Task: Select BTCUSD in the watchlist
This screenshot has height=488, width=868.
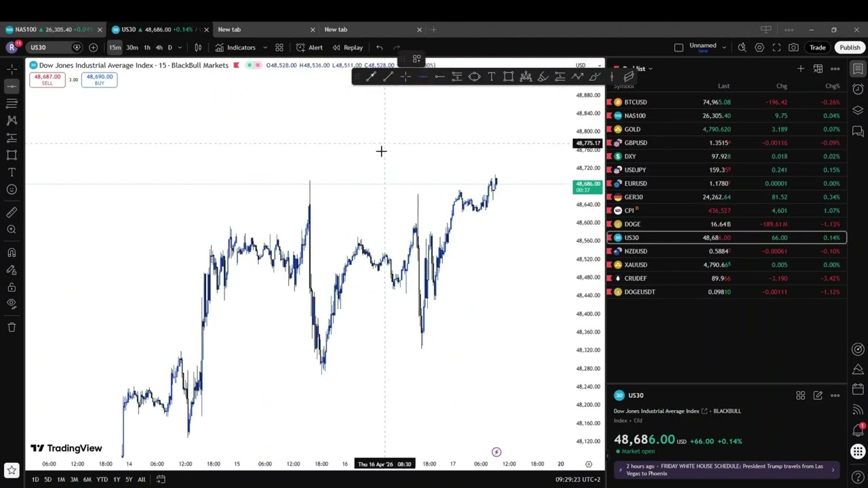Action: [x=726, y=102]
